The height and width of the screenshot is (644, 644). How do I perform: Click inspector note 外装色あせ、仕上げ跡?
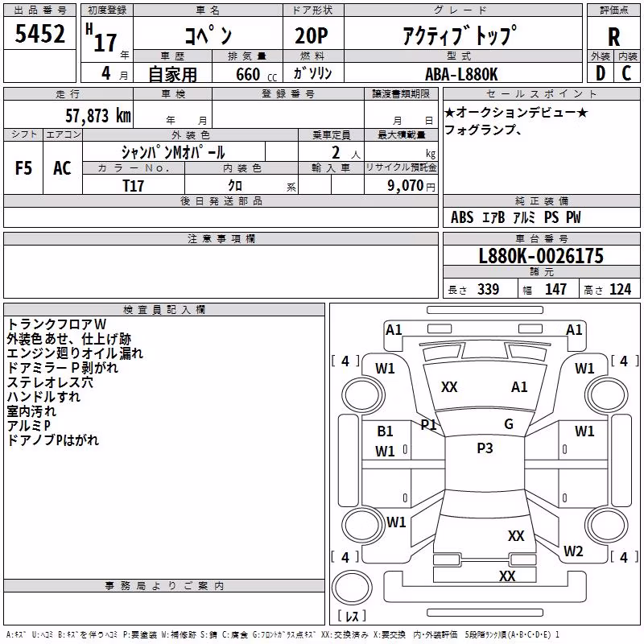coord(69,339)
